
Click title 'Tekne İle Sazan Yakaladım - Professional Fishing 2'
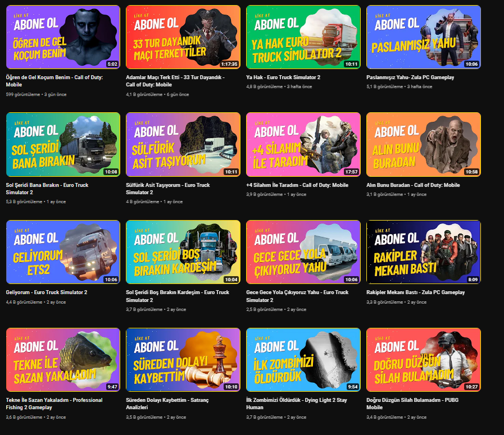pos(54,404)
